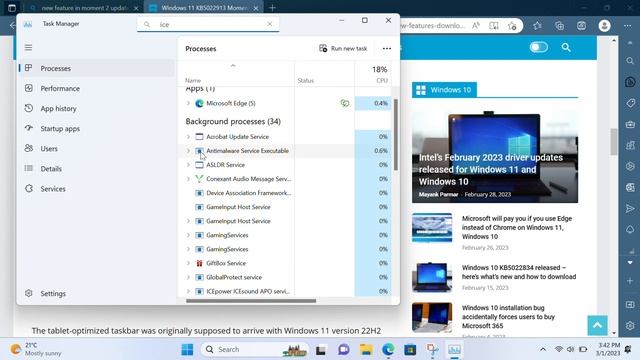Click the efficiency mode leaf icon for Edge
The image size is (640, 360).
coord(345,103)
